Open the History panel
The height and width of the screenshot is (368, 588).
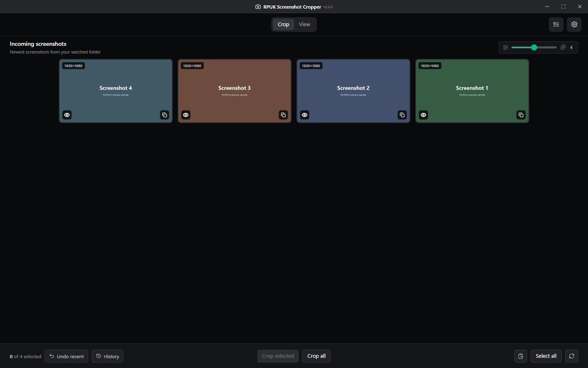[x=107, y=356]
